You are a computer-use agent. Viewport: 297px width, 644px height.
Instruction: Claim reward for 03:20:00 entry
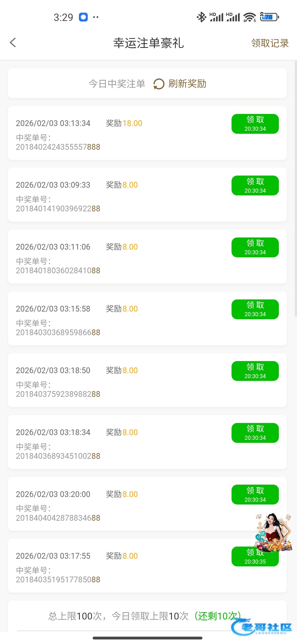click(255, 495)
